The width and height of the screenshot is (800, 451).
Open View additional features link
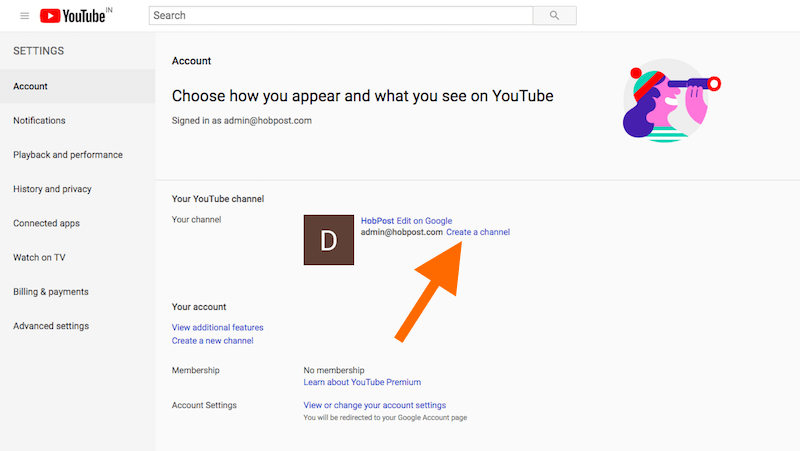click(217, 327)
